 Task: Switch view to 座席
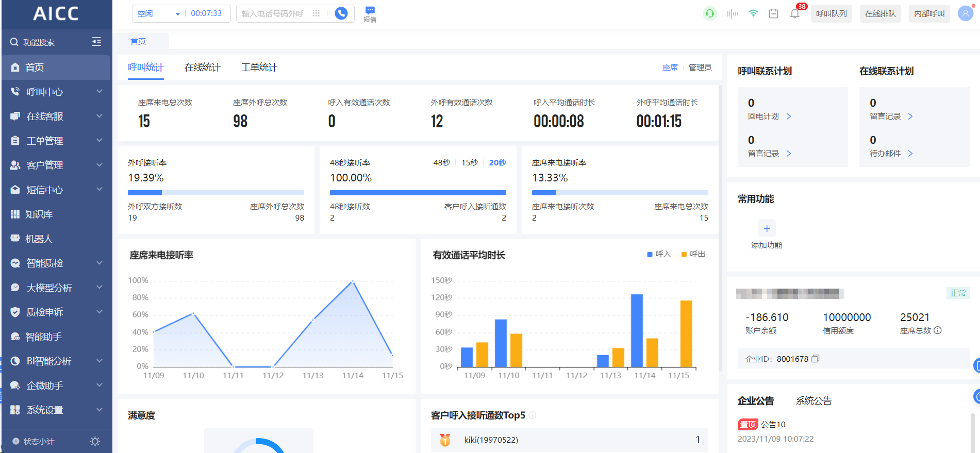pos(670,68)
